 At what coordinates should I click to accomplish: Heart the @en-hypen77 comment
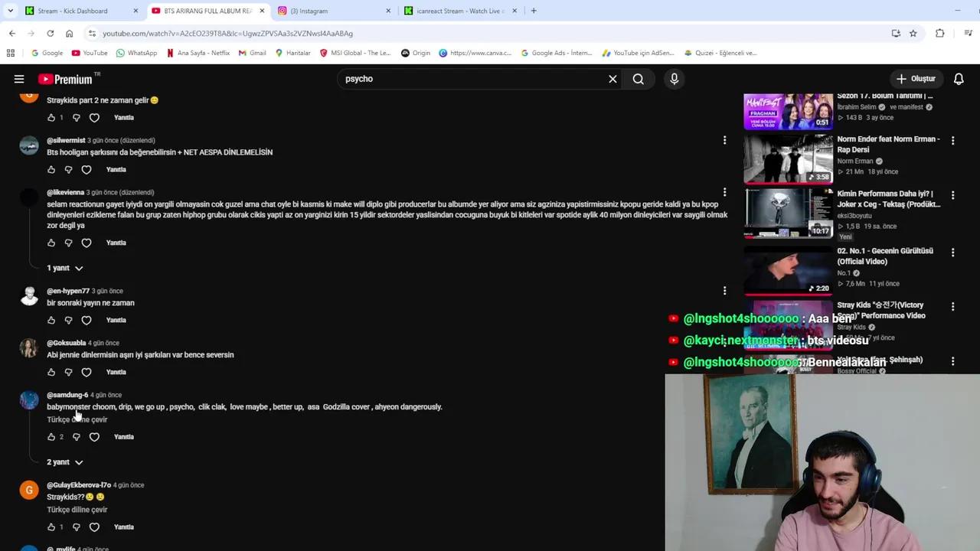pos(87,321)
